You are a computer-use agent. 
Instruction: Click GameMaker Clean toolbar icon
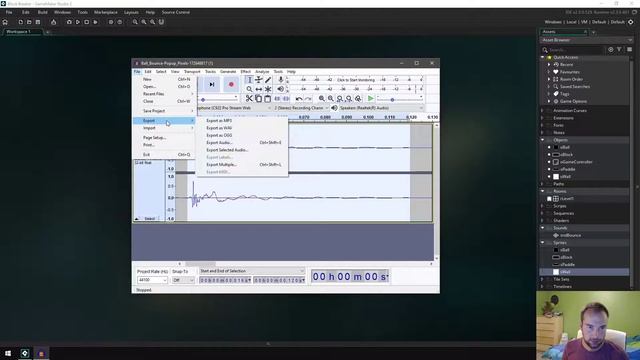point(96,22)
